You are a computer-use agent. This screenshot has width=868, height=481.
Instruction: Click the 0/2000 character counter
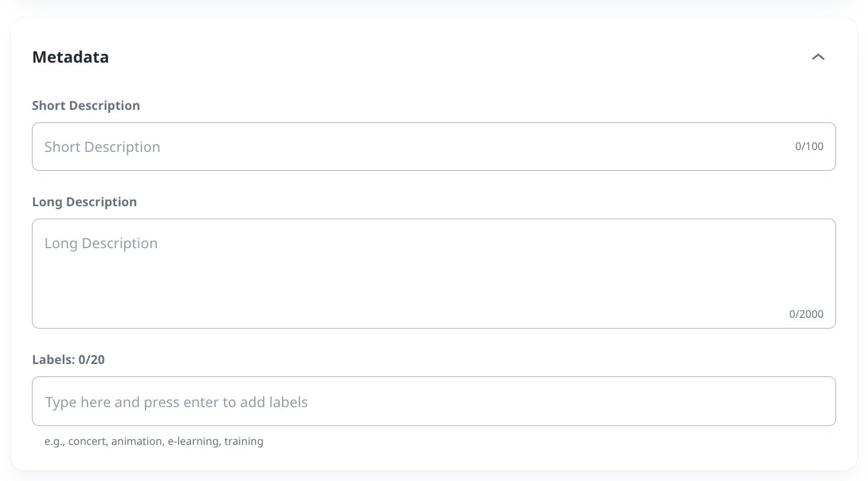point(806,314)
